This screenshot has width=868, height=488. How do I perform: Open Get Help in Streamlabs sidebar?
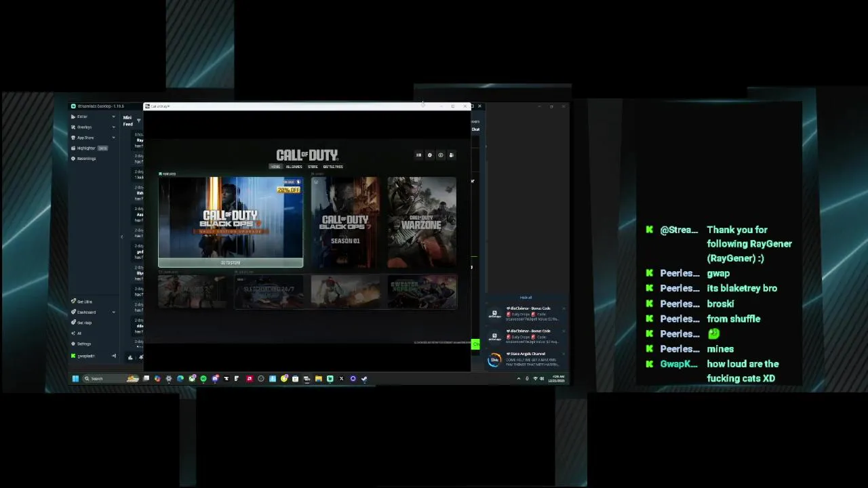point(84,323)
